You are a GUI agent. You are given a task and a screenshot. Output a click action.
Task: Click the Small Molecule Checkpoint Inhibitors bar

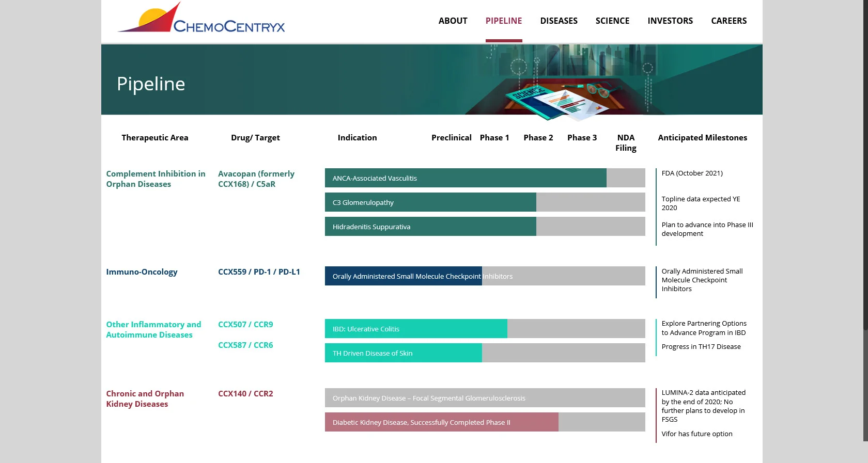[x=485, y=276]
